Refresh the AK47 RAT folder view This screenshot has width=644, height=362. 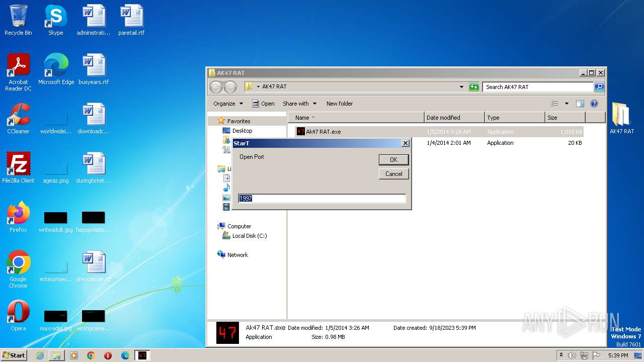click(474, 87)
